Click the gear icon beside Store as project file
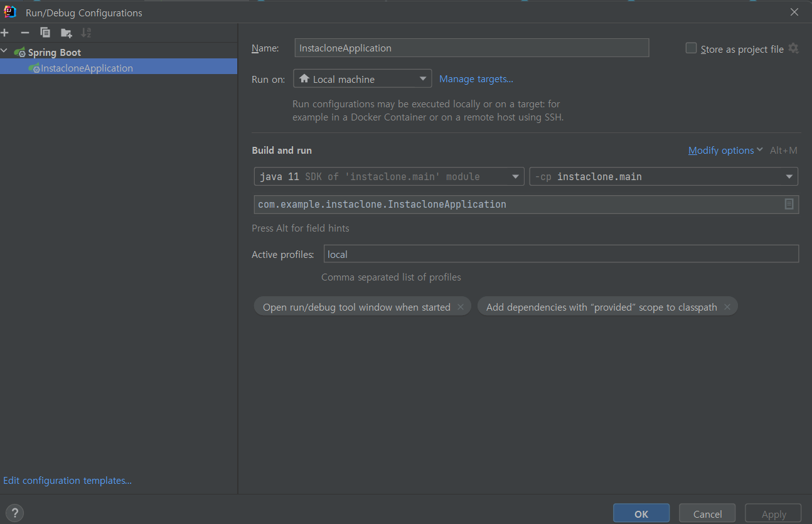This screenshot has width=812, height=524. click(793, 48)
